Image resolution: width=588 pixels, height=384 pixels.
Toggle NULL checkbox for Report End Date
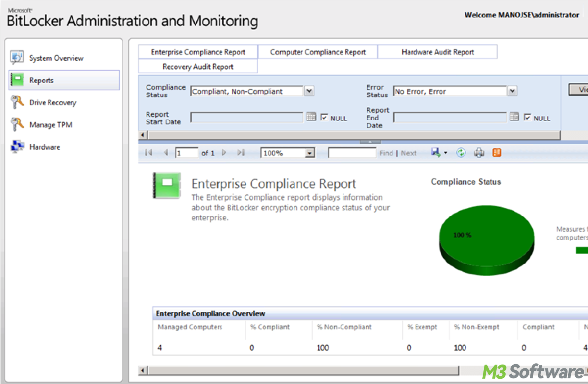pyautogui.click(x=527, y=118)
